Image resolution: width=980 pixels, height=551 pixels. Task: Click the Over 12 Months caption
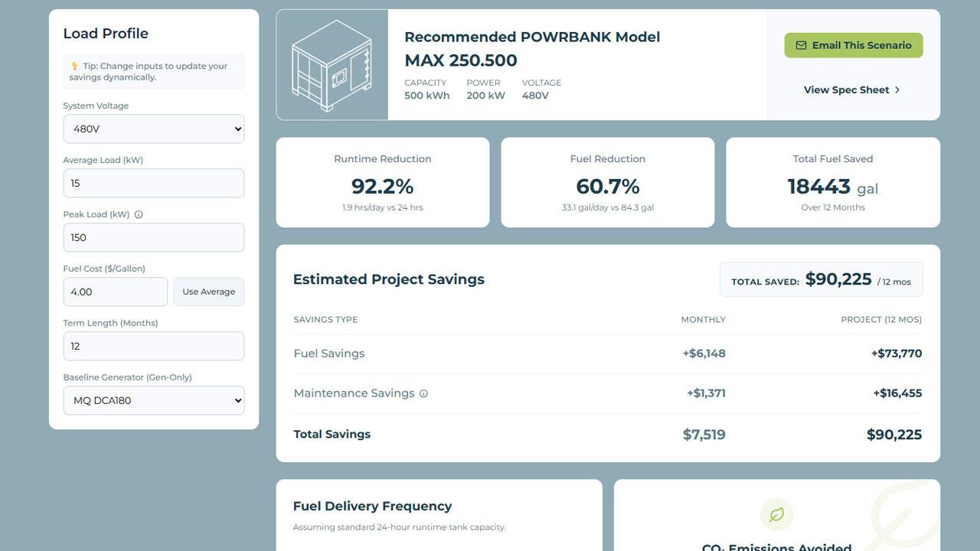point(833,207)
